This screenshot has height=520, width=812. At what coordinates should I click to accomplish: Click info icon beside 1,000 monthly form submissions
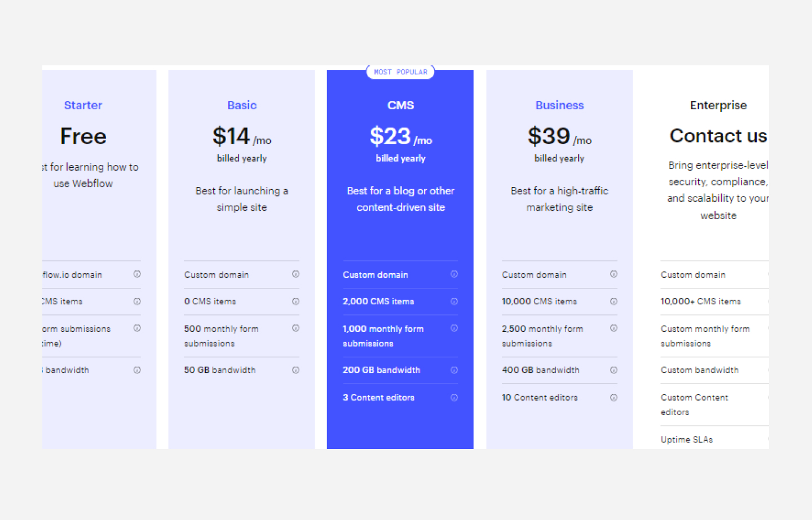point(454,328)
